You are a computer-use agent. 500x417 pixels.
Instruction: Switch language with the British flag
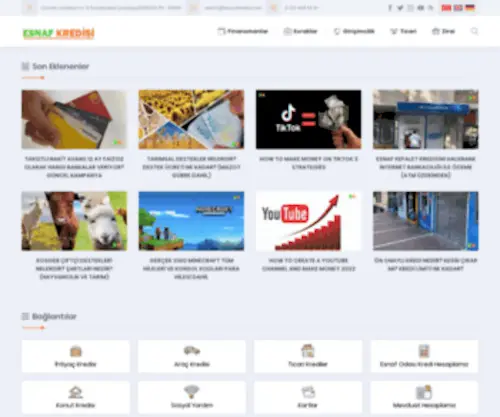coord(458,8)
